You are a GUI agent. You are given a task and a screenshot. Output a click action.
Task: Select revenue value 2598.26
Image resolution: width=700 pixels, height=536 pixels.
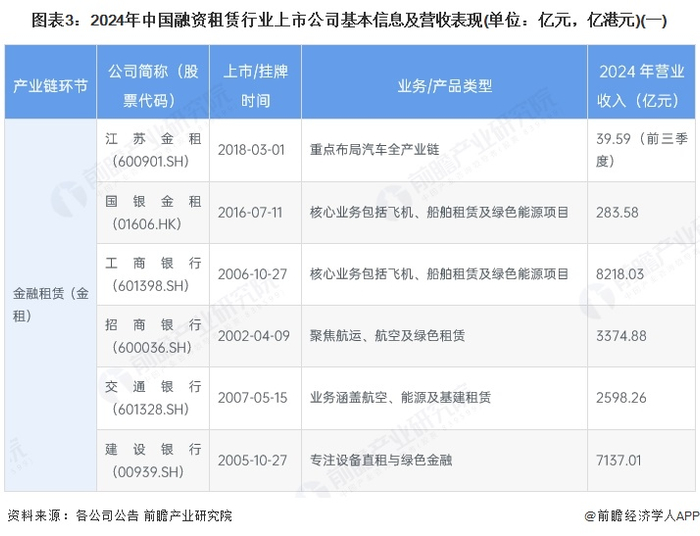tap(621, 398)
